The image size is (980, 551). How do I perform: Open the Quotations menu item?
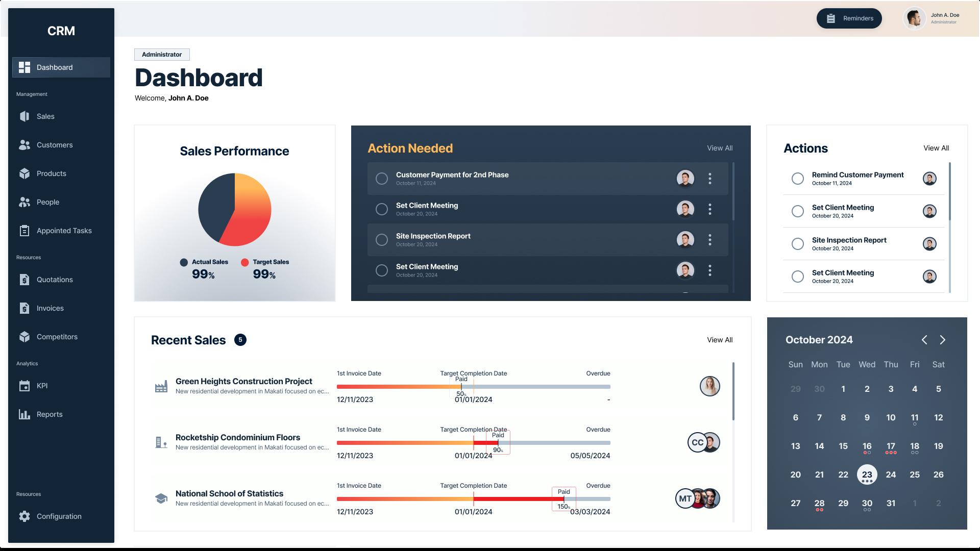pyautogui.click(x=61, y=280)
